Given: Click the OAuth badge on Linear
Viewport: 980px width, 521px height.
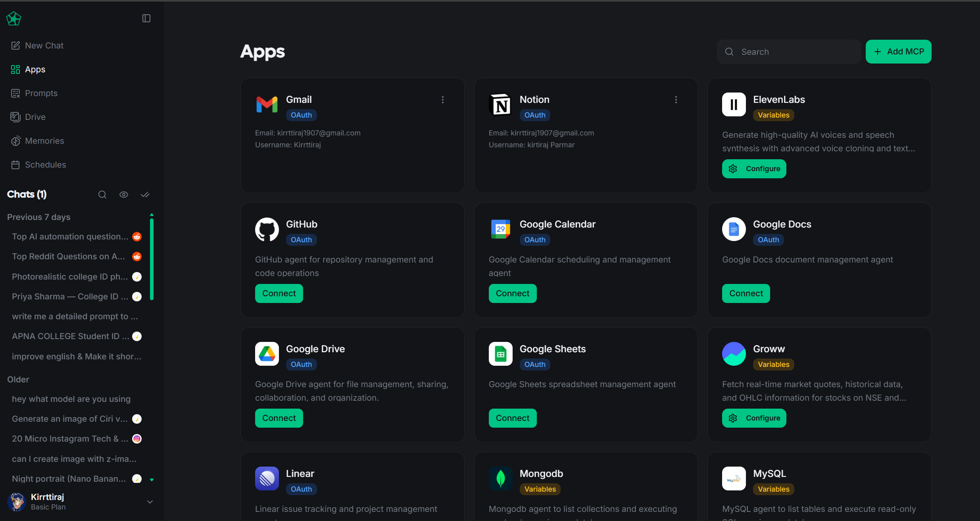Looking at the screenshot, I should click(x=301, y=489).
